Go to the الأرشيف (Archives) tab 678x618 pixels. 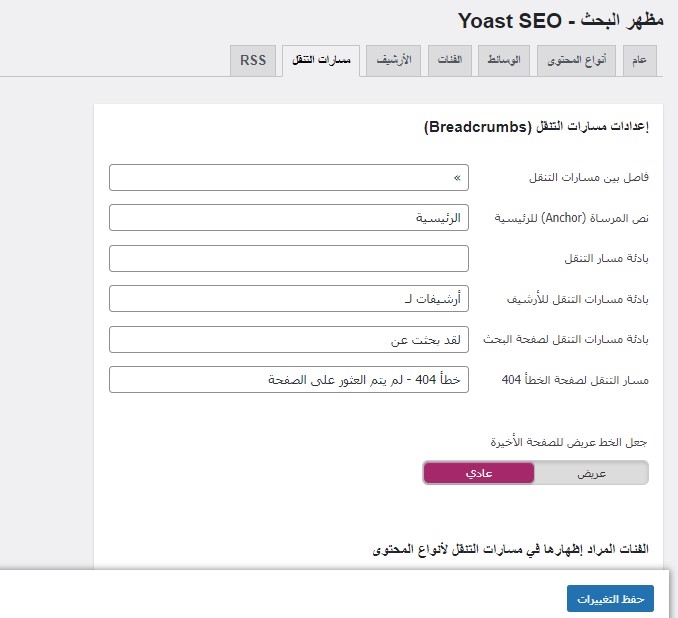(x=393, y=61)
